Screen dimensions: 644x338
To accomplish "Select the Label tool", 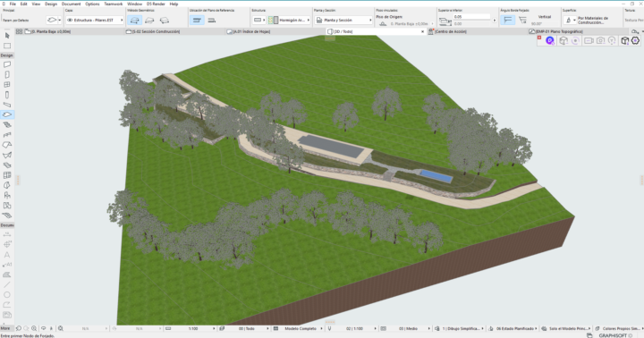I will (x=7, y=265).
